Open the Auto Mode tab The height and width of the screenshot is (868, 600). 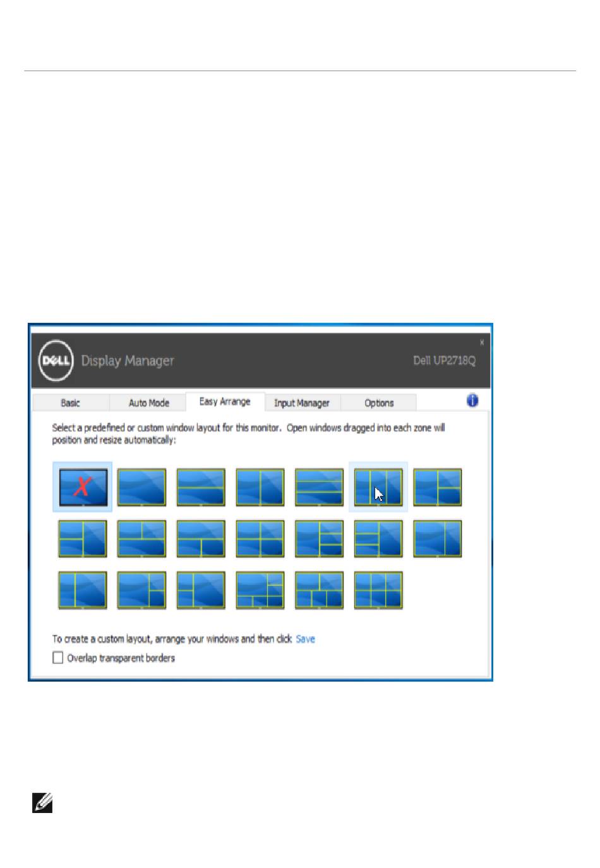(x=149, y=403)
